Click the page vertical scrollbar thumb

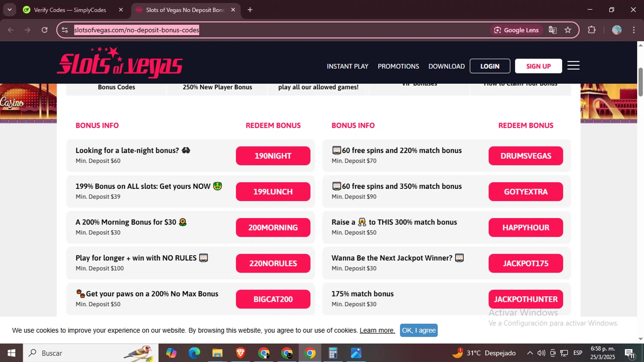(x=641, y=82)
